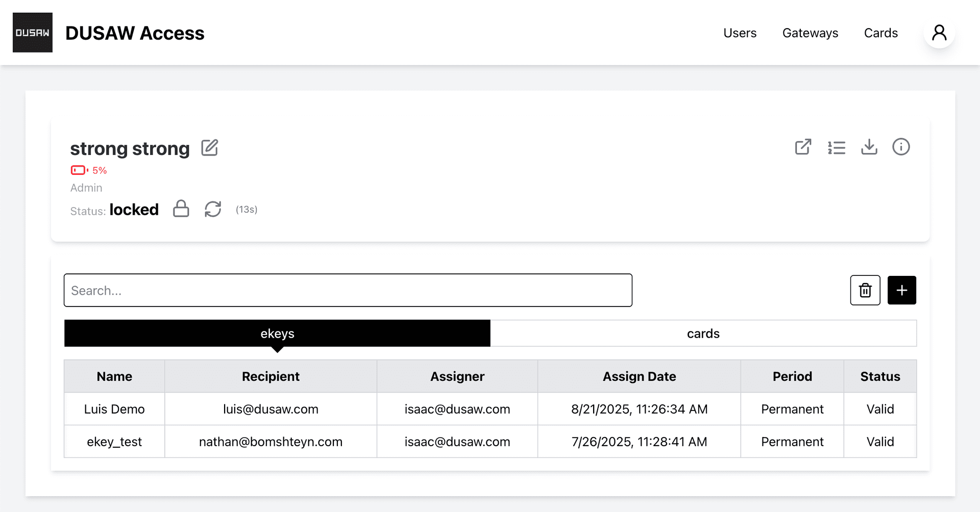Screen dimensions: 980x512
Task: Click the Status column header
Action: point(880,376)
